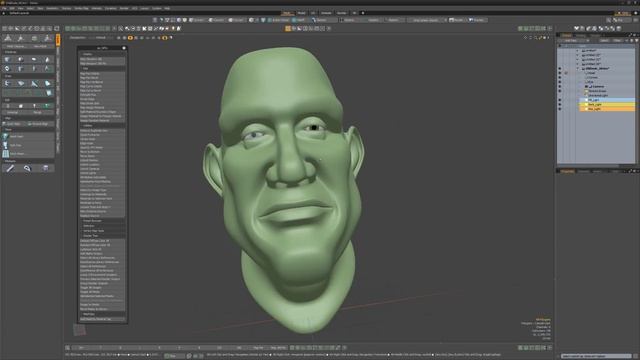Open the Perspective view type dropdown in viewport header

[78, 38]
